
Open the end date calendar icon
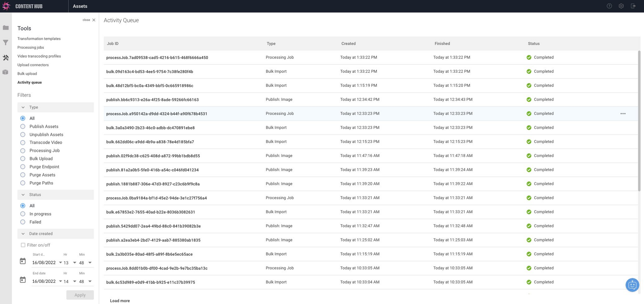point(23,280)
